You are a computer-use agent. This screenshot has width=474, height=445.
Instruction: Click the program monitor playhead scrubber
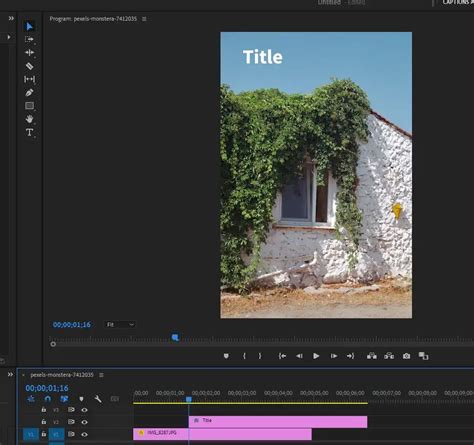coord(175,337)
